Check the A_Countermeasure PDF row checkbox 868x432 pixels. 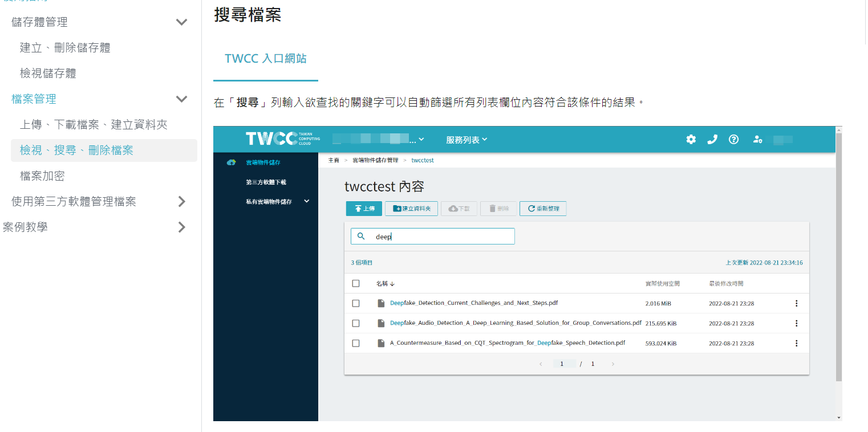[x=356, y=343]
